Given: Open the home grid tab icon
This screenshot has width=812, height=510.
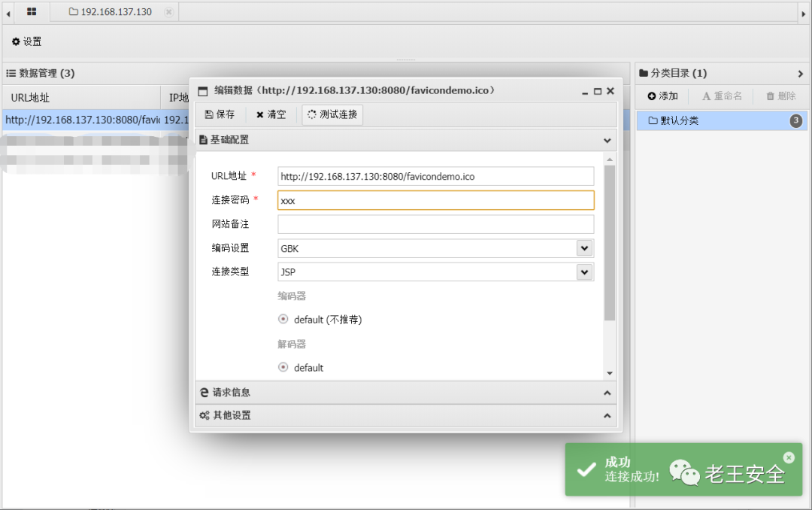Looking at the screenshot, I should [32, 11].
